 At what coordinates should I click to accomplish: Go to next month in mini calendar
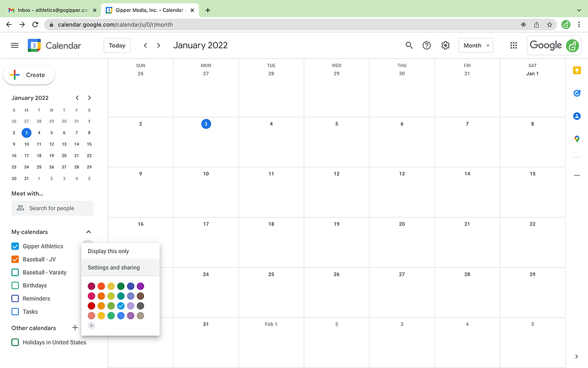tap(89, 98)
